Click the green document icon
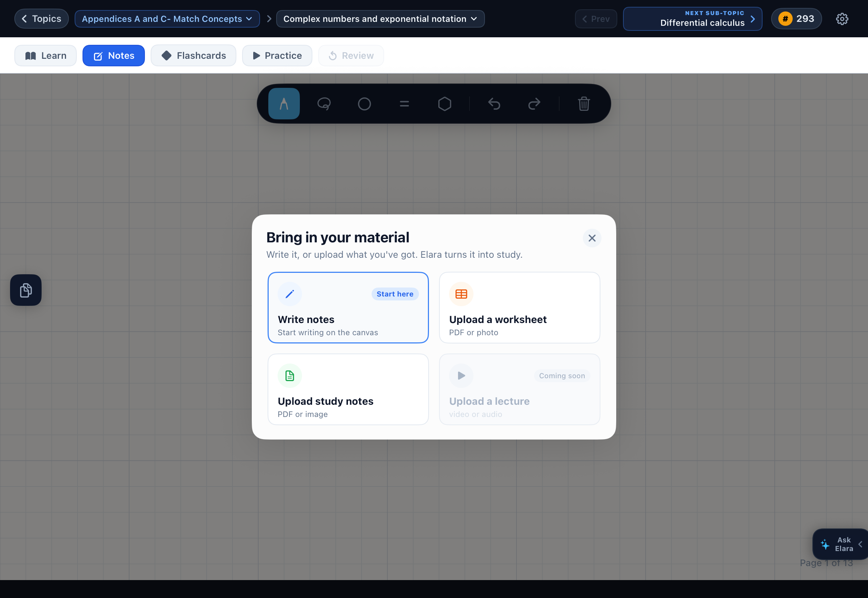Screen dimensions: 868x598 [x=290, y=376]
